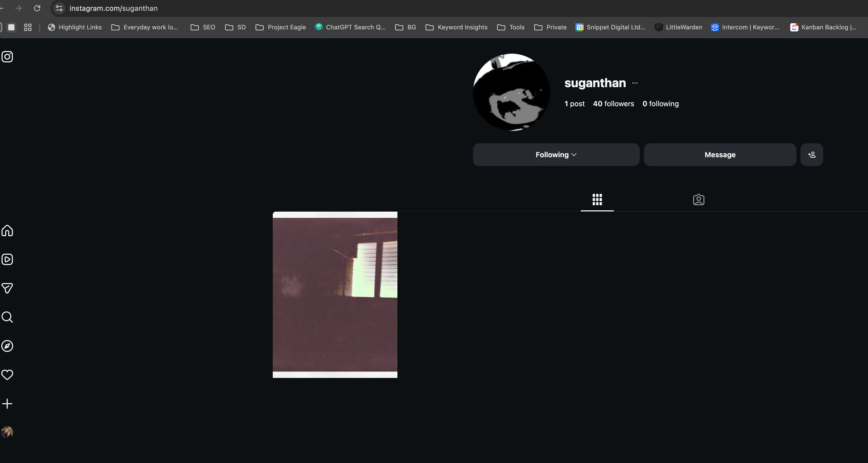Click the Instagram logo icon
868x463 pixels.
[x=7, y=57]
